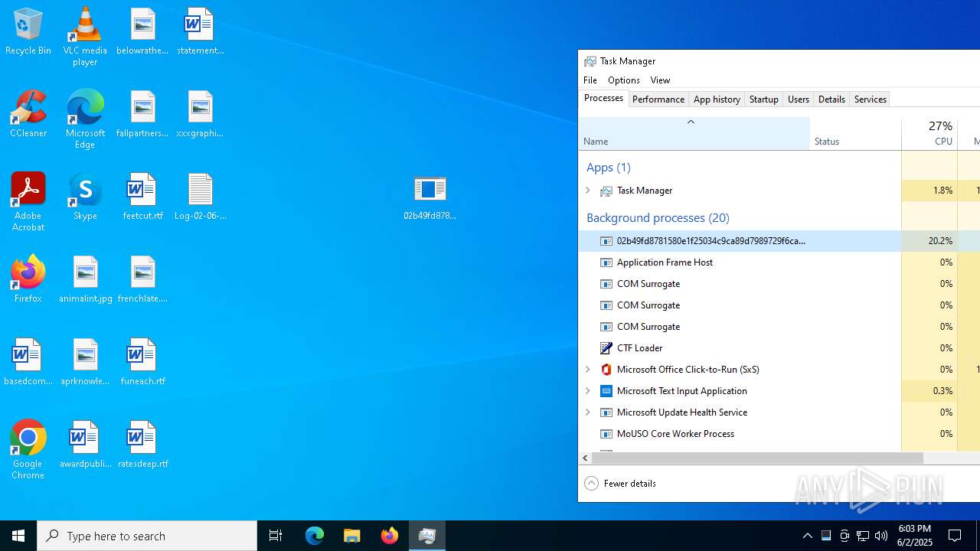
Task: Select the CTF Loader process
Action: pyautogui.click(x=779, y=348)
